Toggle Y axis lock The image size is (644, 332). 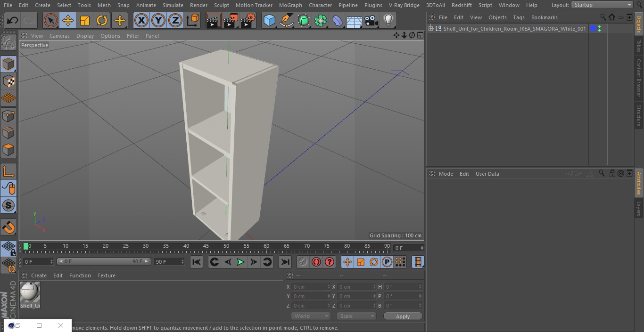coord(158,20)
